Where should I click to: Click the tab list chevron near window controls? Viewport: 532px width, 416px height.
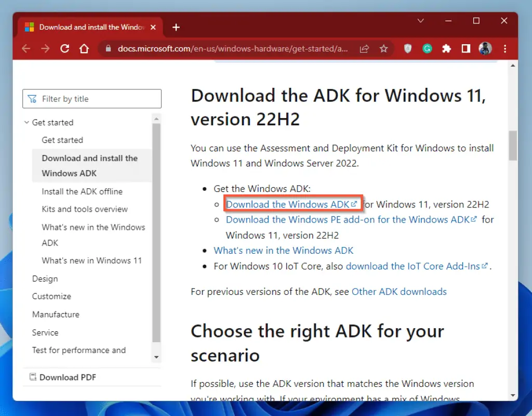tap(420, 21)
